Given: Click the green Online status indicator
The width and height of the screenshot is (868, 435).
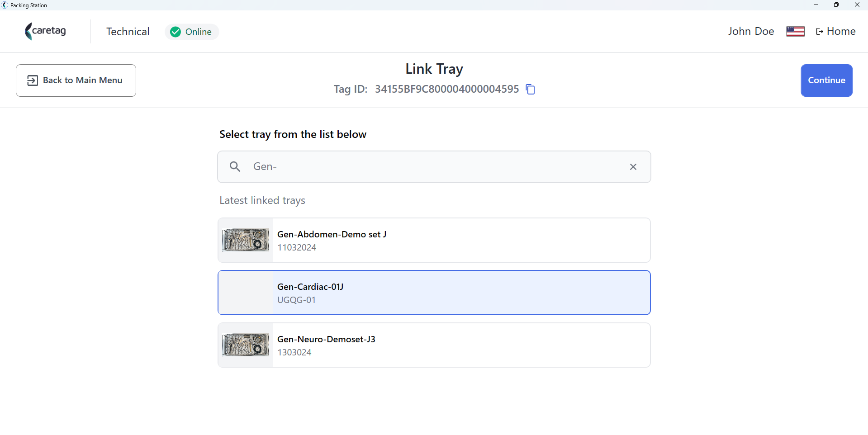Looking at the screenshot, I should pyautogui.click(x=192, y=32).
